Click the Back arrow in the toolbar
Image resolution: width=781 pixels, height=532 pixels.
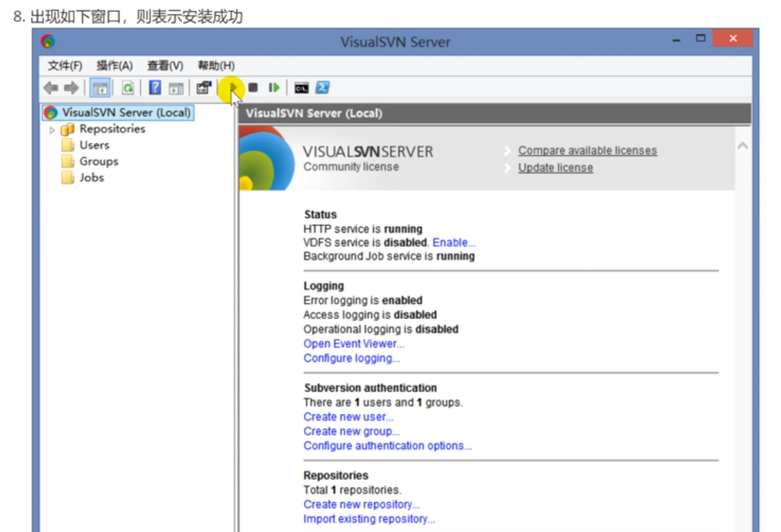[x=51, y=88]
